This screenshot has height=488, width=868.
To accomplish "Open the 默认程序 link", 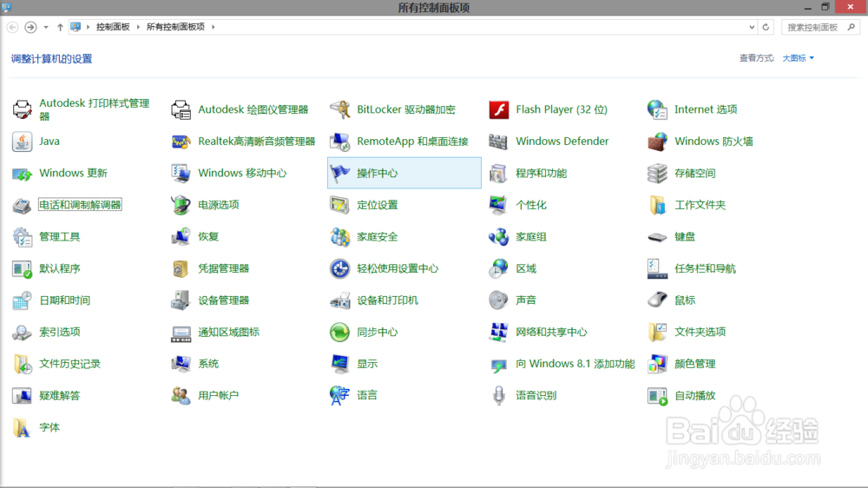I will click(x=60, y=268).
